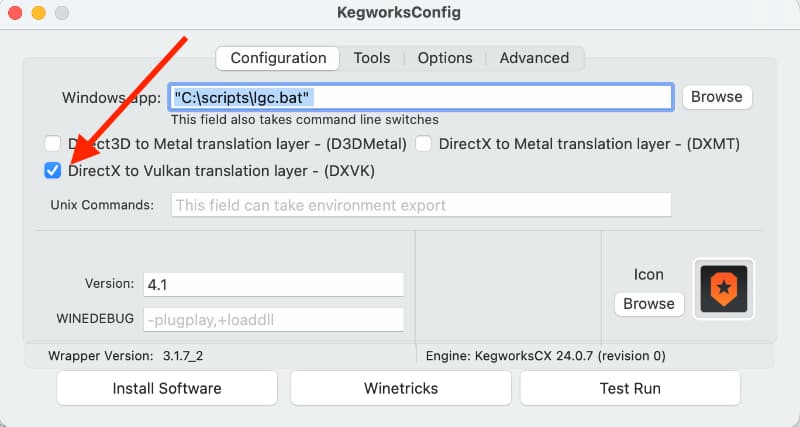
Task: Open the Tools tab
Action: coord(372,58)
